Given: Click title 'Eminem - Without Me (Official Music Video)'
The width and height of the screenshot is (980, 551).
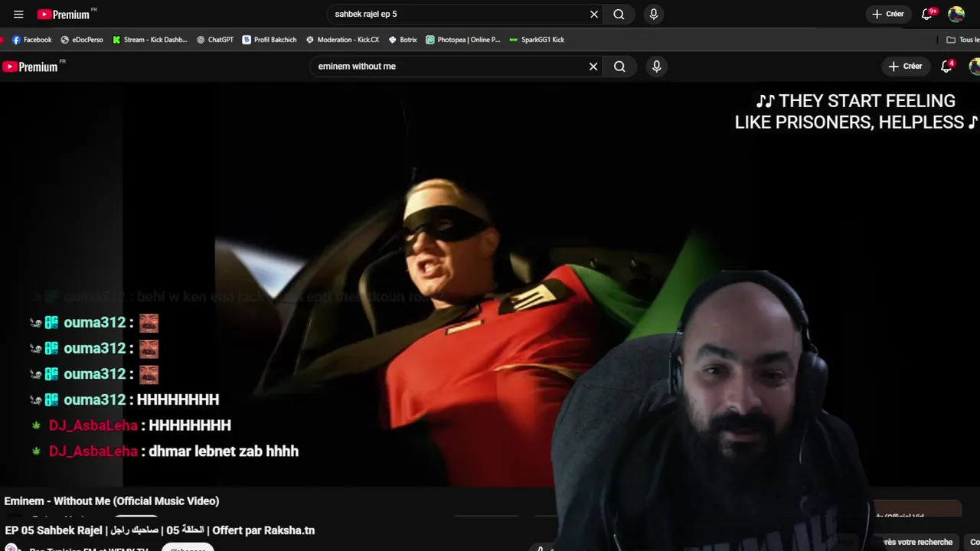Looking at the screenshot, I should coord(112,500).
